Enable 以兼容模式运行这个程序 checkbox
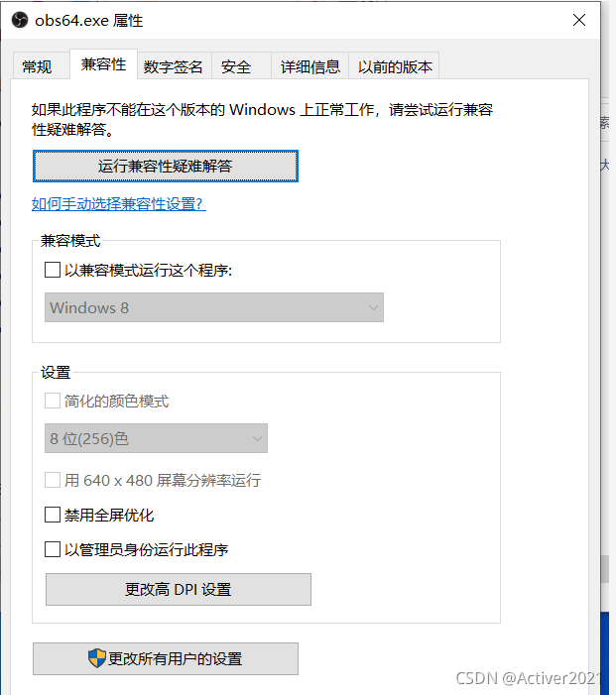The width and height of the screenshot is (616, 695). click(53, 270)
